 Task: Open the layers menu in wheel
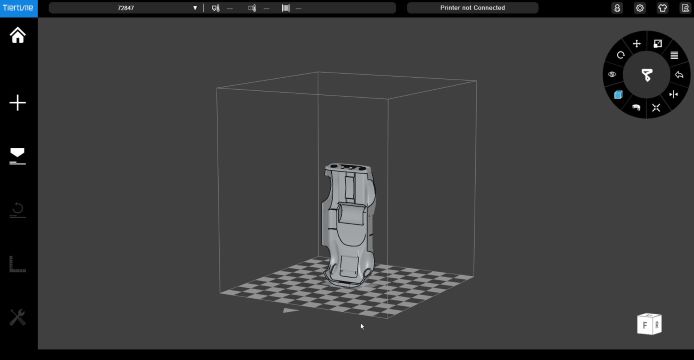pyautogui.click(x=674, y=55)
